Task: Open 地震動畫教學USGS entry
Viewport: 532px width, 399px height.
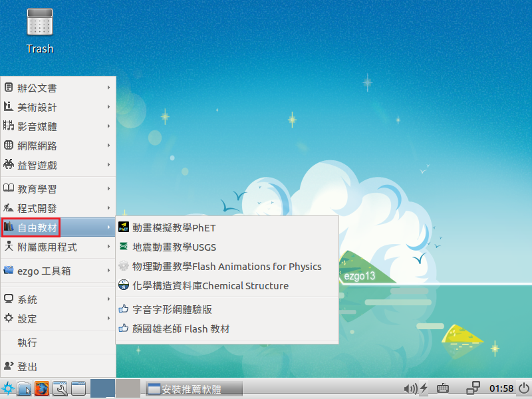Action: pos(227,247)
